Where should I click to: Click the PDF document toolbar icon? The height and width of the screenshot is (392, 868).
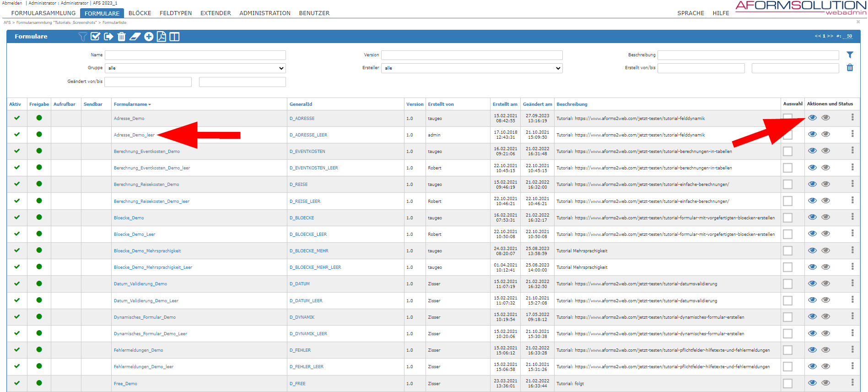[162, 37]
